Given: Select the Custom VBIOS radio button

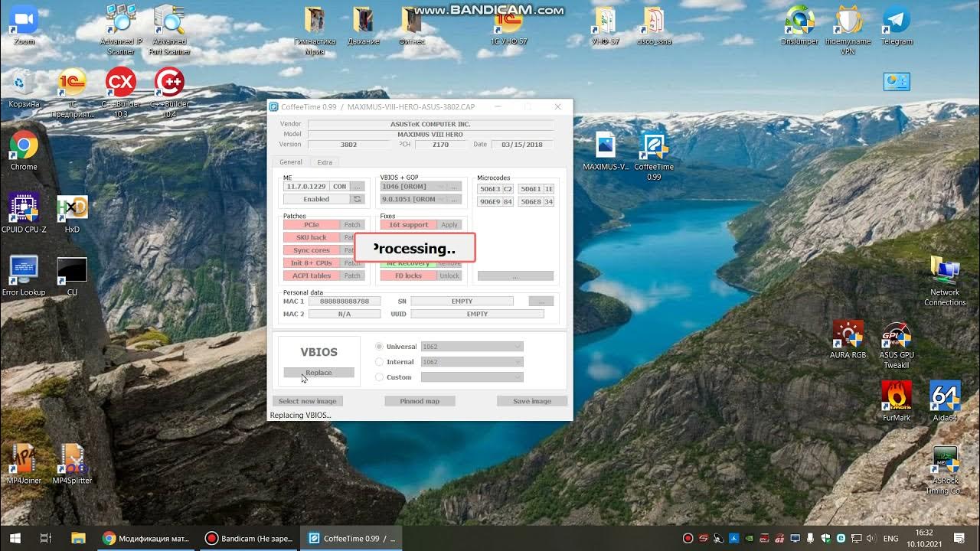Looking at the screenshot, I should [379, 377].
